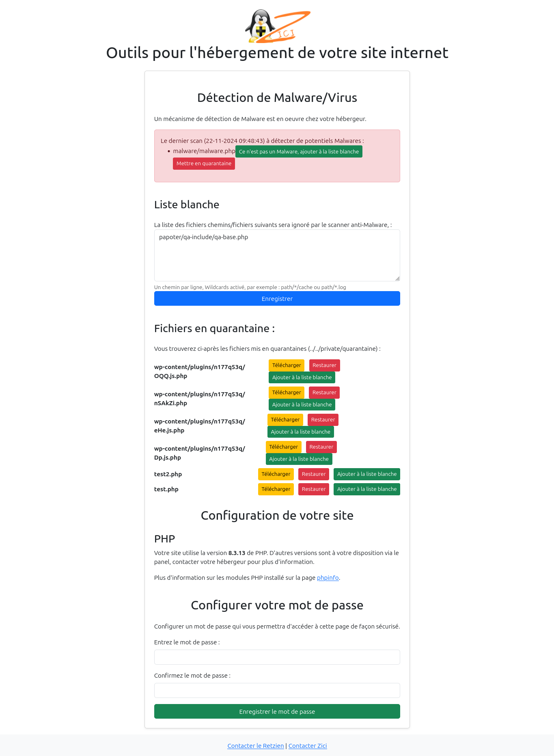Open the Contacter Zici link
The height and width of the screenshot is (756, 554).
click(307, 746)
